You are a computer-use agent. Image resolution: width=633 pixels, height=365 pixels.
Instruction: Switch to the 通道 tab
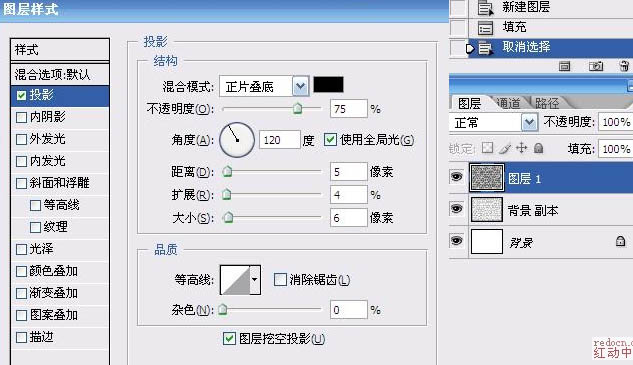[x=509, y=103]
